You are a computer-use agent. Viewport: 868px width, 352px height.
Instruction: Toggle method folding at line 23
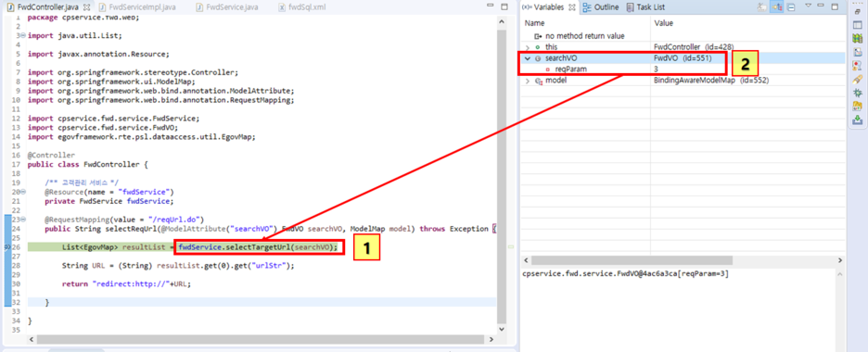pos(22,220)
